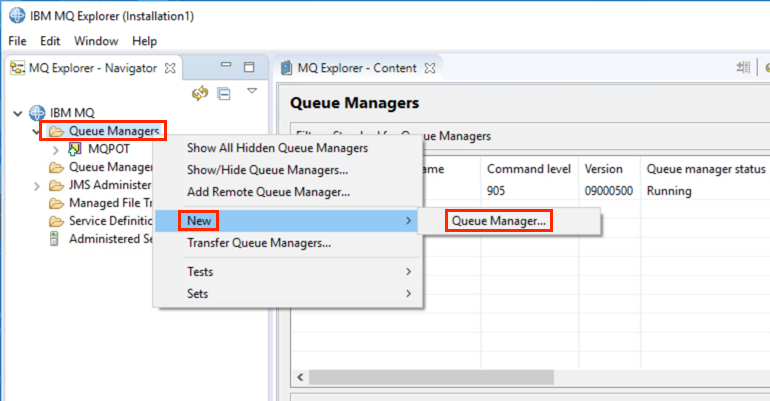Viewport: 770px width, 401px height.
Task: Select the MQ Explorer - Navigator tab
Action: [x=93, y=68]
